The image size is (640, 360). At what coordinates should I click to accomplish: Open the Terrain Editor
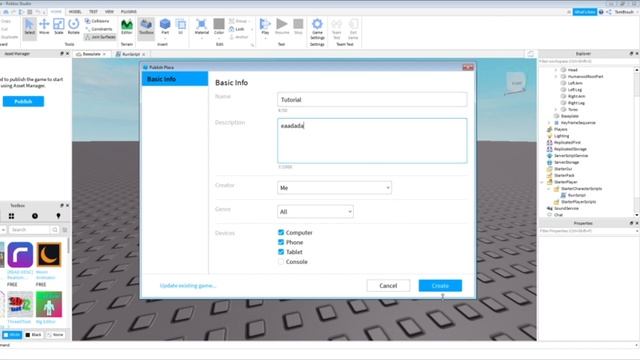pos(127,27)
